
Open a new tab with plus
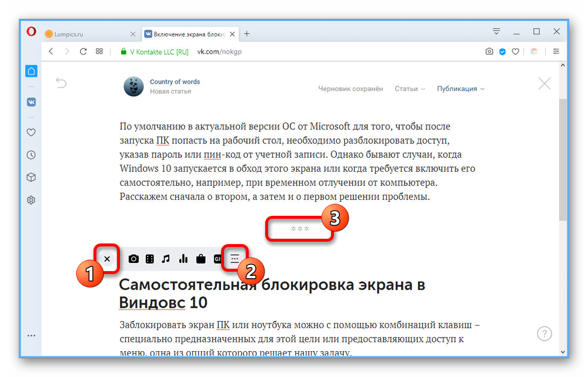click(247, 34)
